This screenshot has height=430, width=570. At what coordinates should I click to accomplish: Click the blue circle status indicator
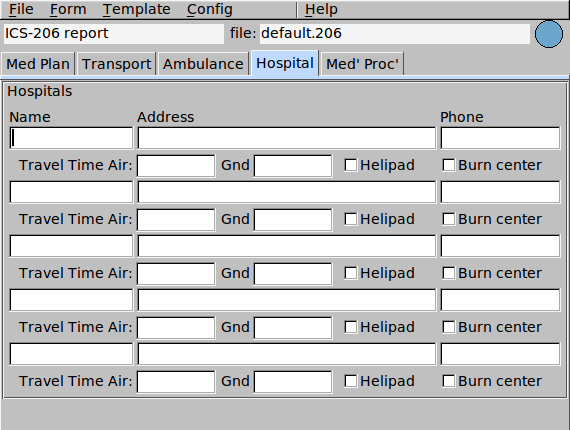pyautogui.click(x=549, y=34)
